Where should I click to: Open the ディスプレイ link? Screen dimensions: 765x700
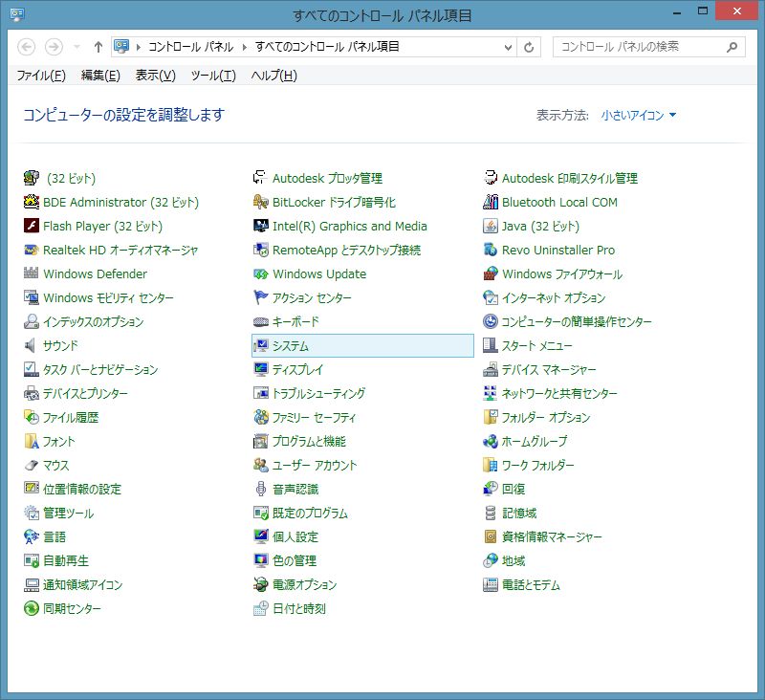pyautogui.click(x=297, y=369)
